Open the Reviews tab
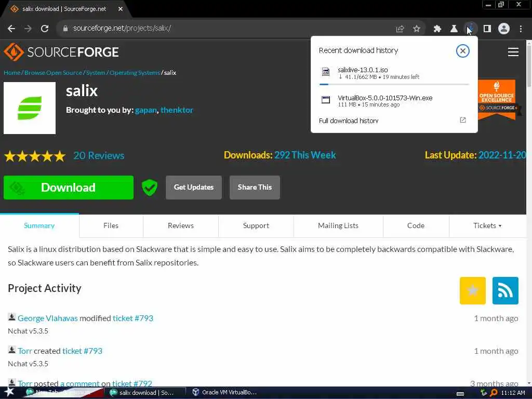The image size is (532, 399). click(180, 225)
